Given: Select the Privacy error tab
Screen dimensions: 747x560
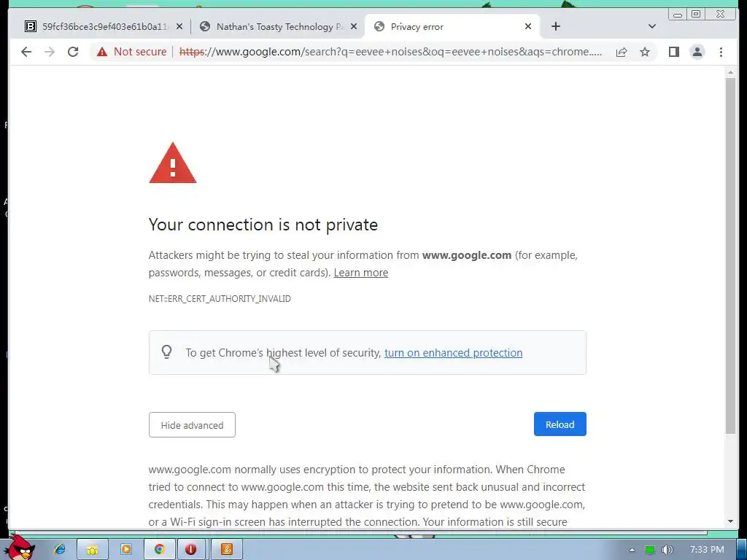Looking at the screenshot, I should [x=448, y=27].
